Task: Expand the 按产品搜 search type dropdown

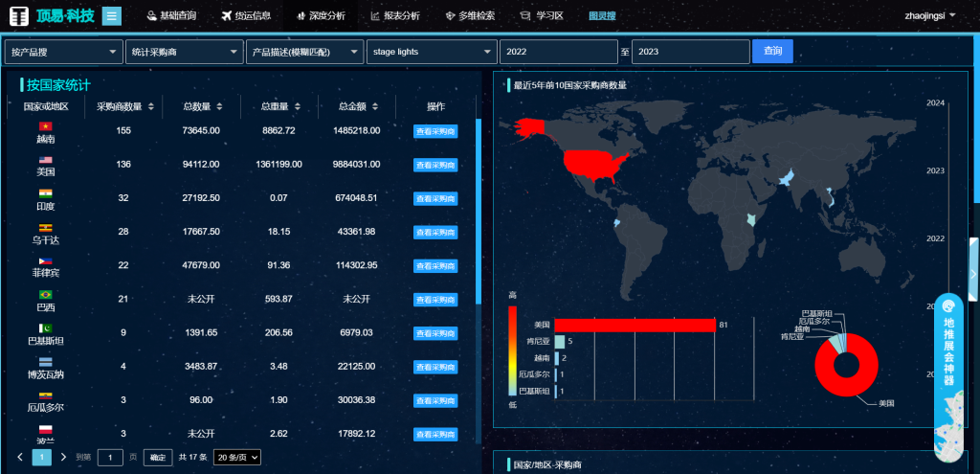Action: 63,52
